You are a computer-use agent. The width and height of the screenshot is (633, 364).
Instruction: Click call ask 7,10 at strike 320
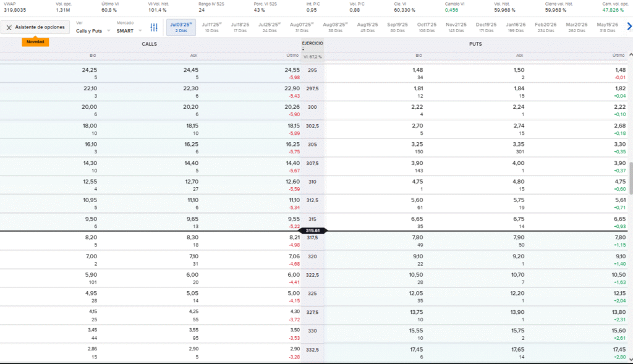click(193, 256)
